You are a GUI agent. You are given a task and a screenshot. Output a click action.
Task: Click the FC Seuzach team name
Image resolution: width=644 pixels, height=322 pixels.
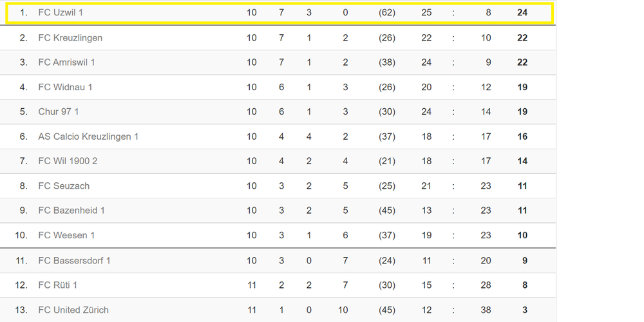(64, 186)
